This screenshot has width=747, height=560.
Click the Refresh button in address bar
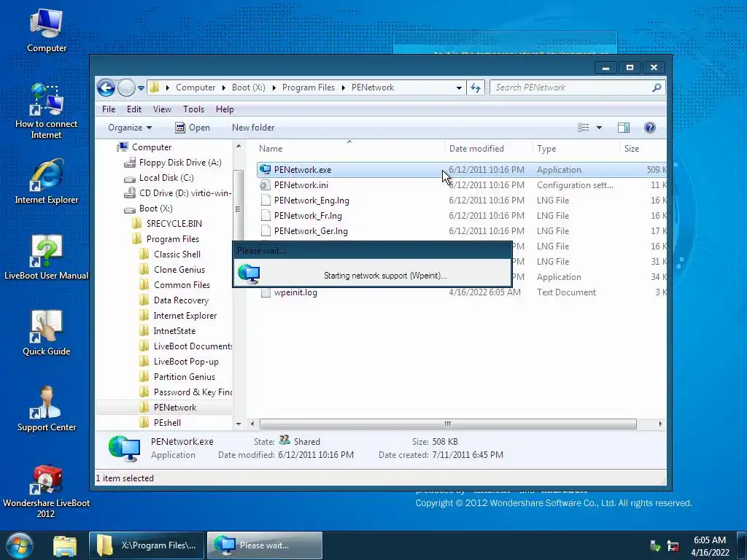pos(476,87)
